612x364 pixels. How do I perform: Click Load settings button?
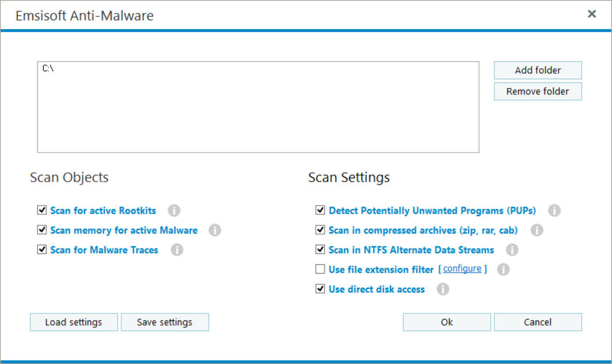(x=73, y=322)
